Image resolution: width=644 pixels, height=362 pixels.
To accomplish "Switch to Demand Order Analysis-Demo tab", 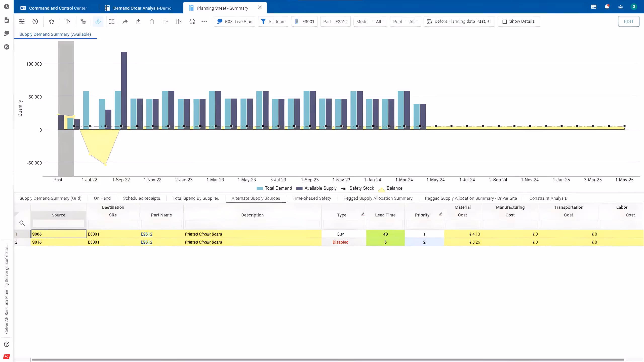I will click(142, 8).
